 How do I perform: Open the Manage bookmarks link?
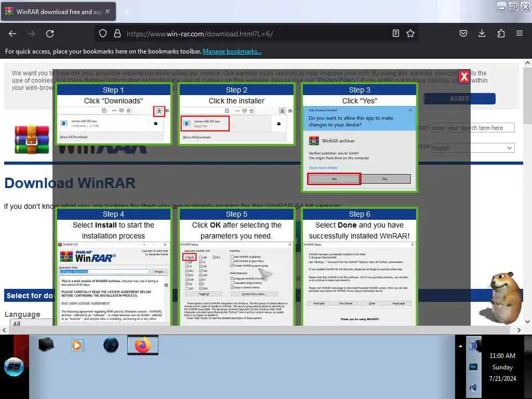tap(232, 51)
